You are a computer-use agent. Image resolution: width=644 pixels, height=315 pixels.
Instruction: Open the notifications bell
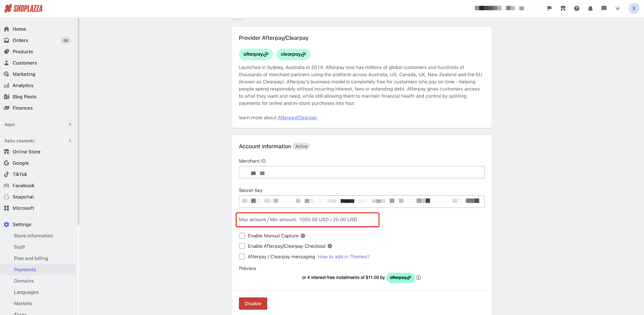[590, 8]
